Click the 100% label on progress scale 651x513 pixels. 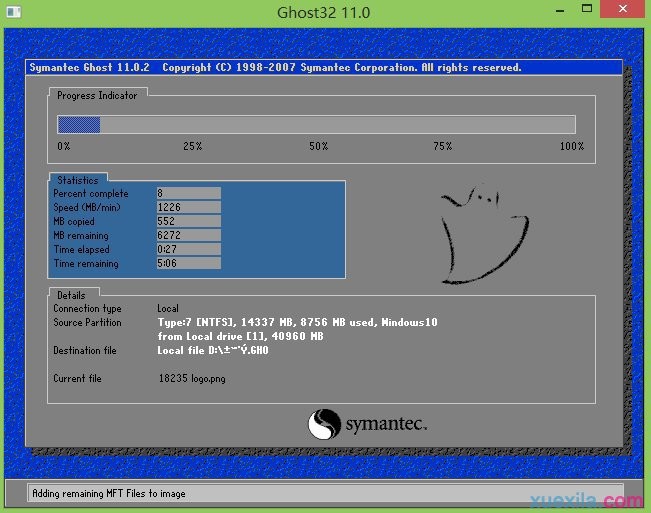(571, 147)
